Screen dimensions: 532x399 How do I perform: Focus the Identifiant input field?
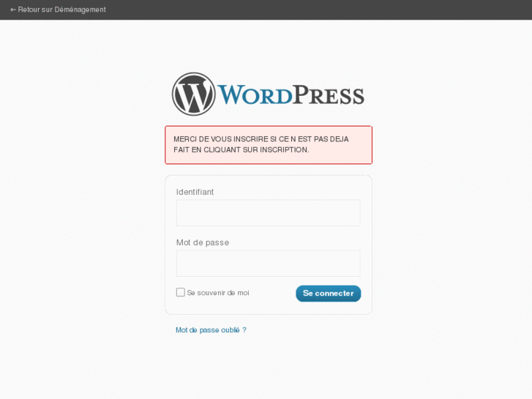(268, 212)
